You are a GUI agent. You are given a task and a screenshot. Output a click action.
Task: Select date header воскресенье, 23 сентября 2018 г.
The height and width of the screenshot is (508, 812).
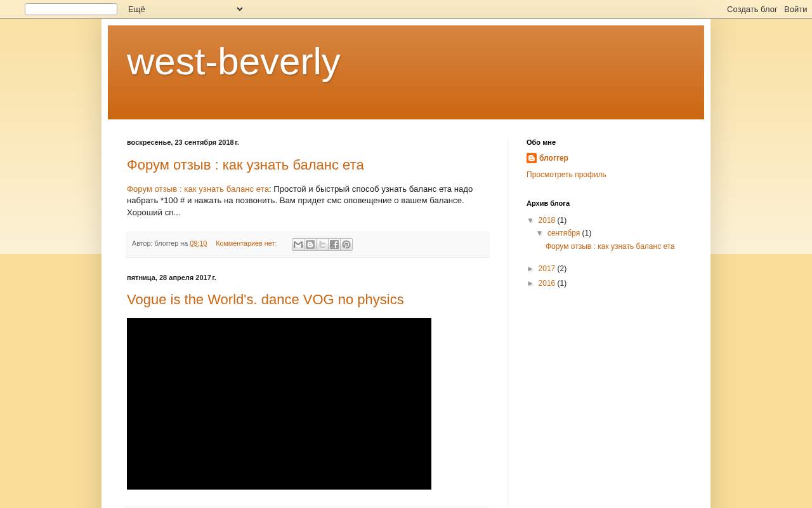(x=183, y=142)
